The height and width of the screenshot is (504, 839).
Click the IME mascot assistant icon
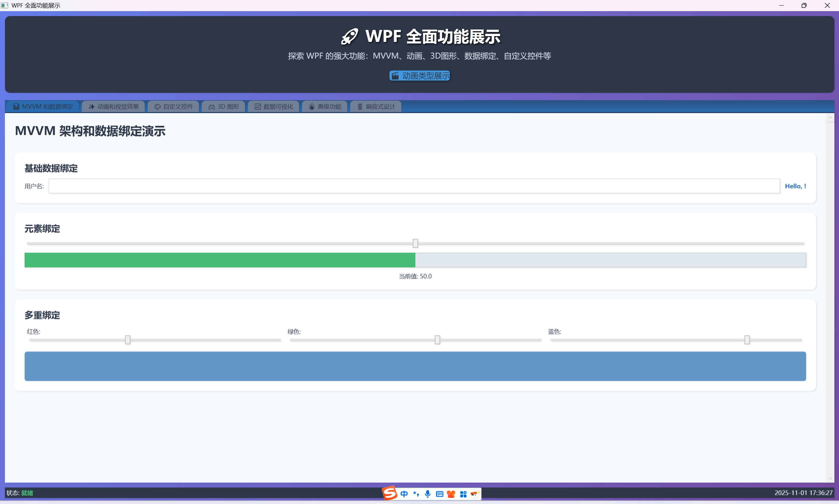474,494
